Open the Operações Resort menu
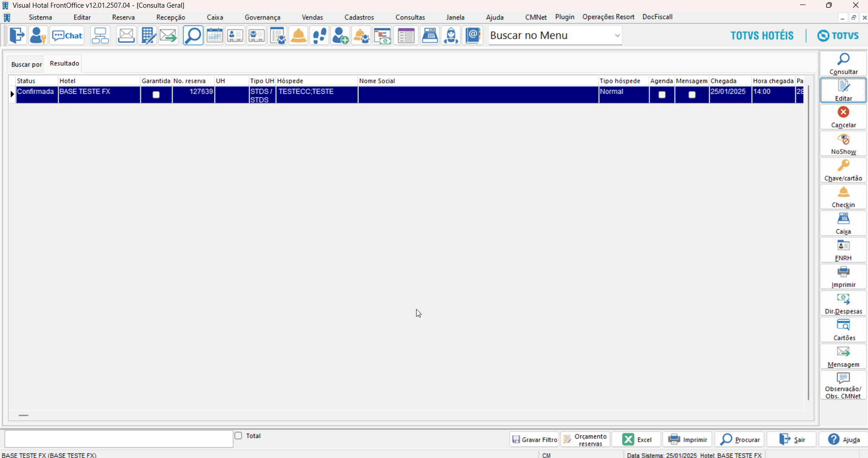 [608, 17]
